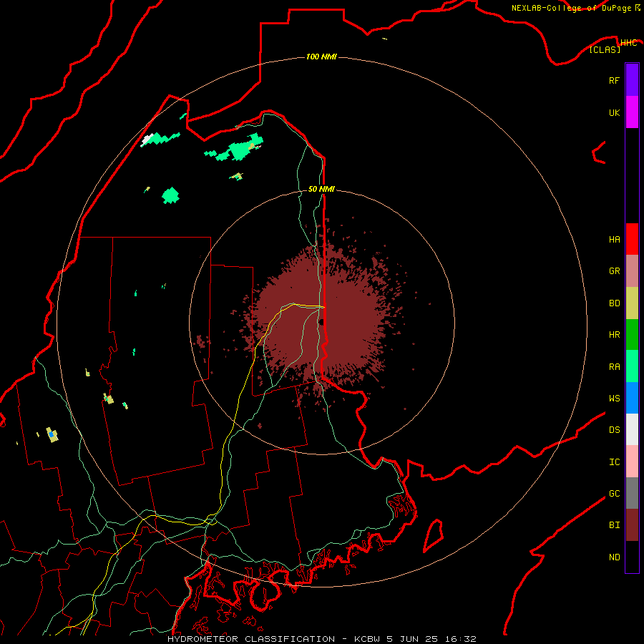Click the HR legend label
Viewport: 644px width, 644px height.
614,335
